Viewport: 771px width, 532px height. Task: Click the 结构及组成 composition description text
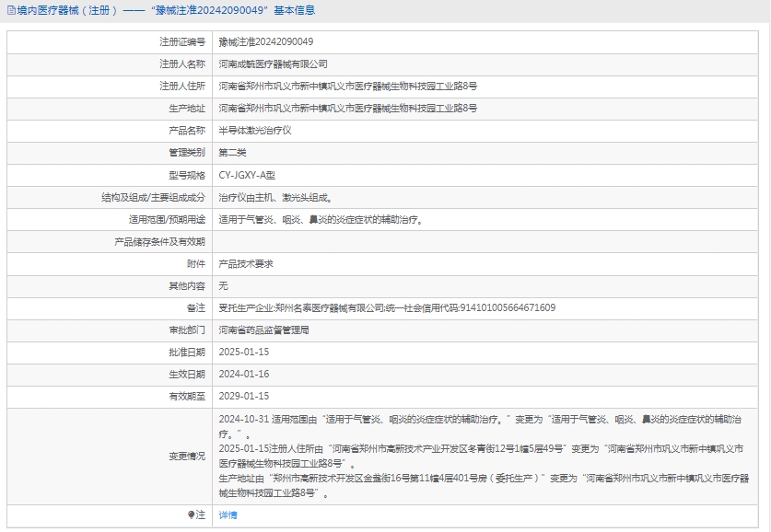coord(275,197)
